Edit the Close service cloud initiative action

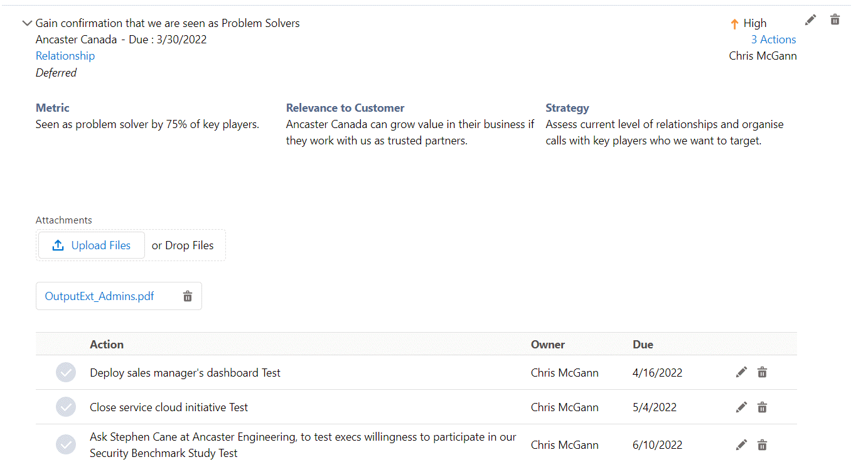741,407
